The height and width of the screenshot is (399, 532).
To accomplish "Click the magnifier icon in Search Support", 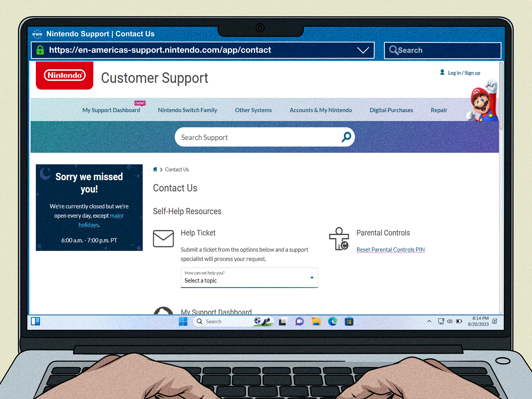I will click(x=346, y=137).
